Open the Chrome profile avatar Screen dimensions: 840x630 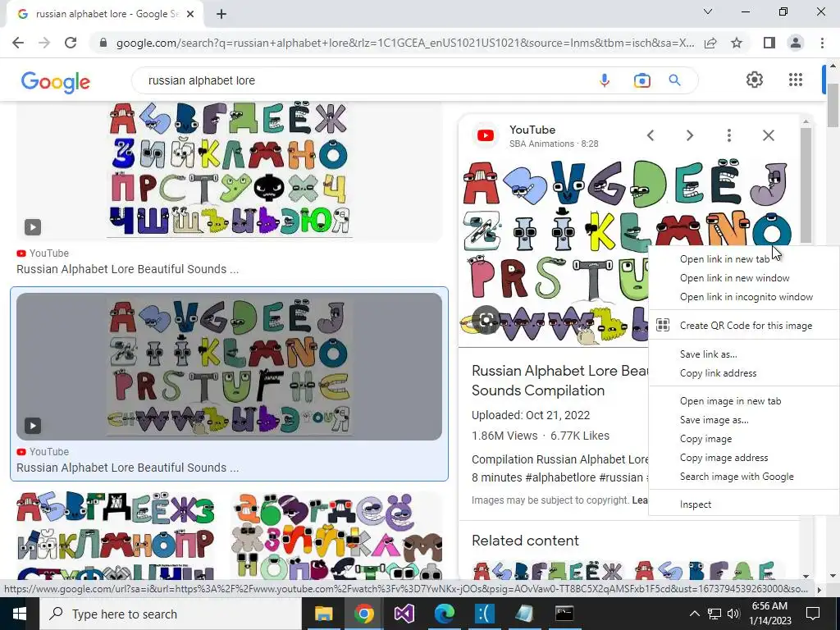coord(796,43)
